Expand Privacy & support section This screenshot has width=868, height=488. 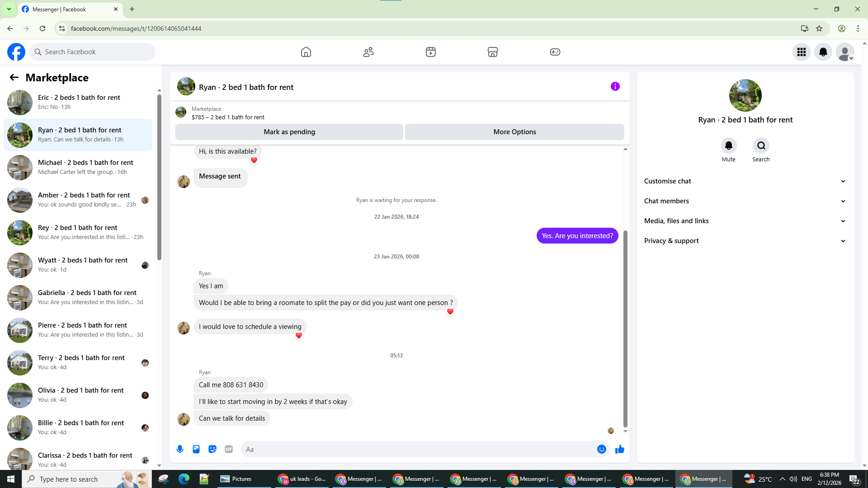tap(745, 241)
